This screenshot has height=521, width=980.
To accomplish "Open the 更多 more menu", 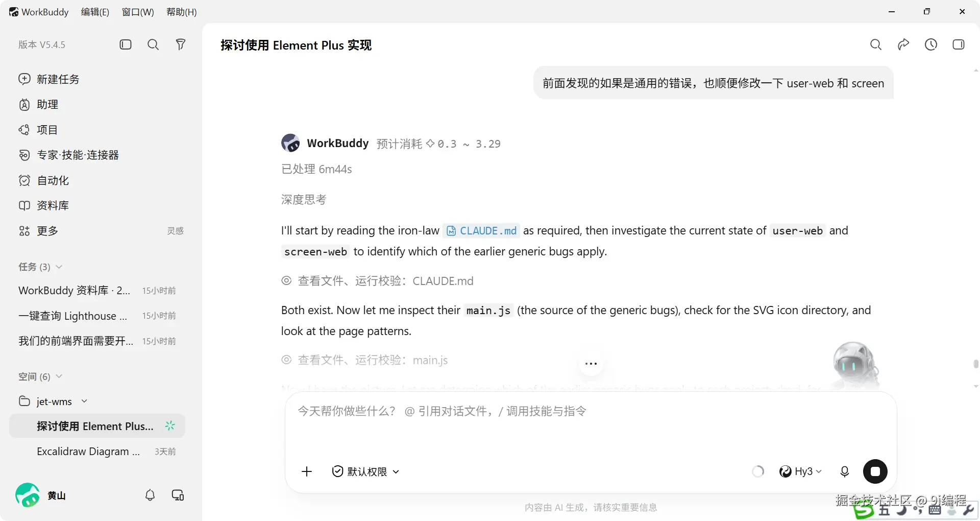I will click(39, 231).
